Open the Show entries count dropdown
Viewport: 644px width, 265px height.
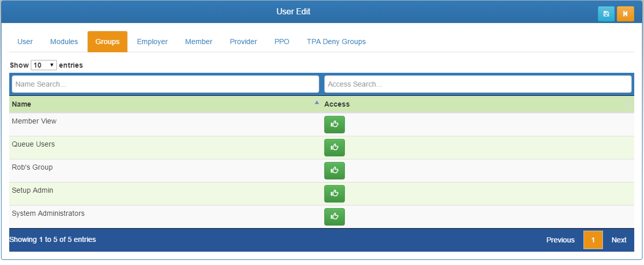pos(44,65)
